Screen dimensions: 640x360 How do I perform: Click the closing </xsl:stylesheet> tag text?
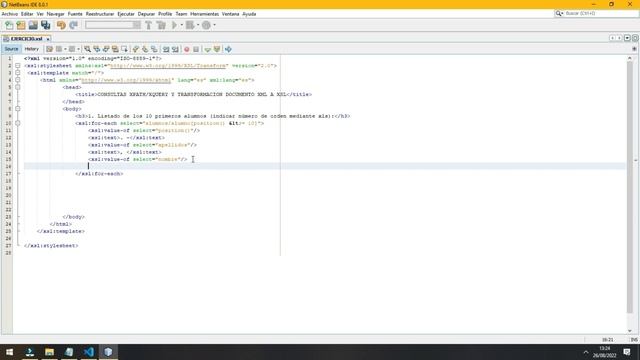(x=51, y=246)
